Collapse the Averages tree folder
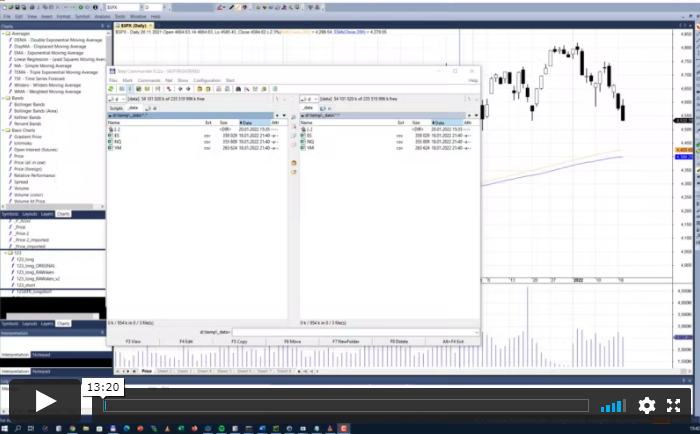Viewport: 700px width, 434px height. [3, 33]
